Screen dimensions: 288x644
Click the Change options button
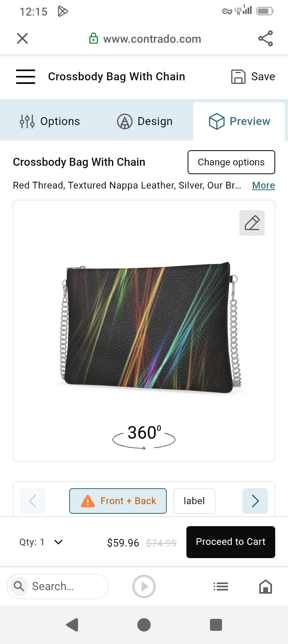(231, 162)
